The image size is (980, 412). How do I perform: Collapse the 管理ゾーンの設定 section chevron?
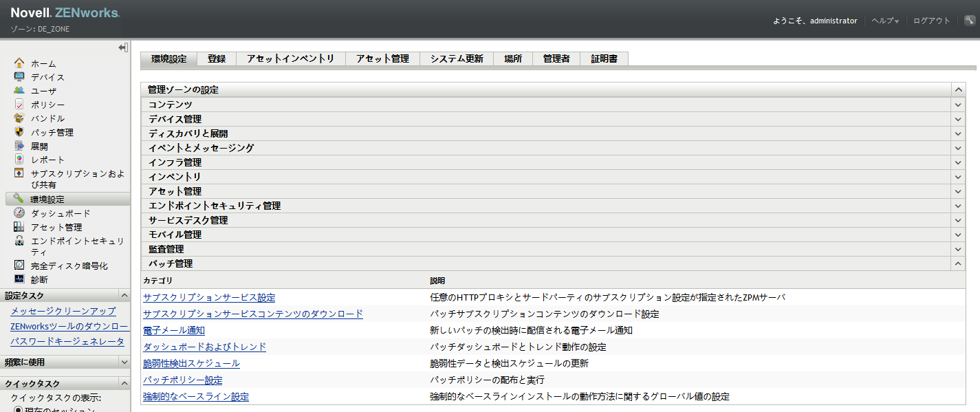[958, 90]
